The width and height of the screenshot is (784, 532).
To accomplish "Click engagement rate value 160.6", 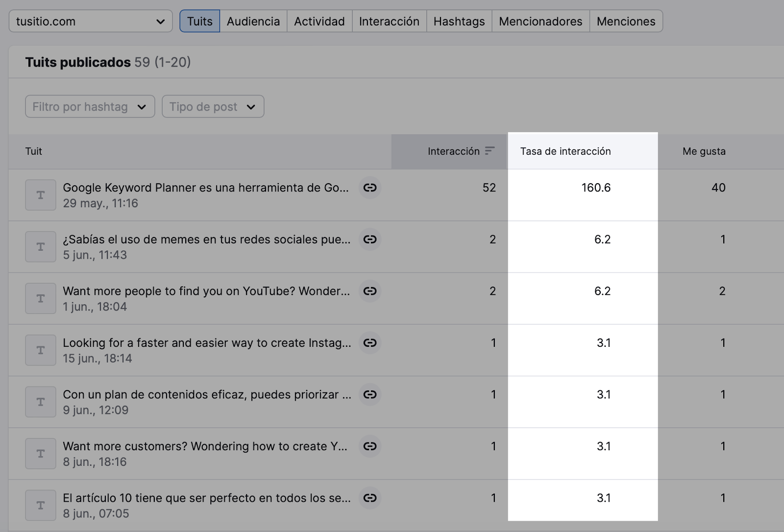I will [x=596, y=188].
